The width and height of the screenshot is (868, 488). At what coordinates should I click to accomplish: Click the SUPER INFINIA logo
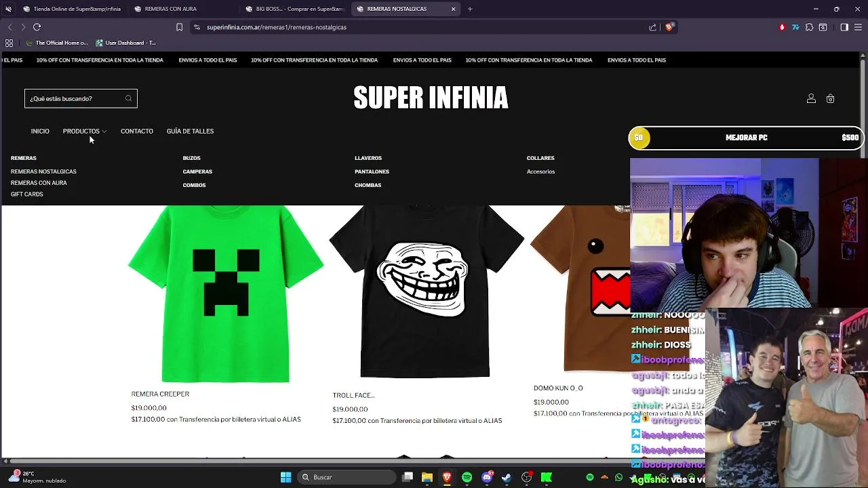[x=431, y=98]
